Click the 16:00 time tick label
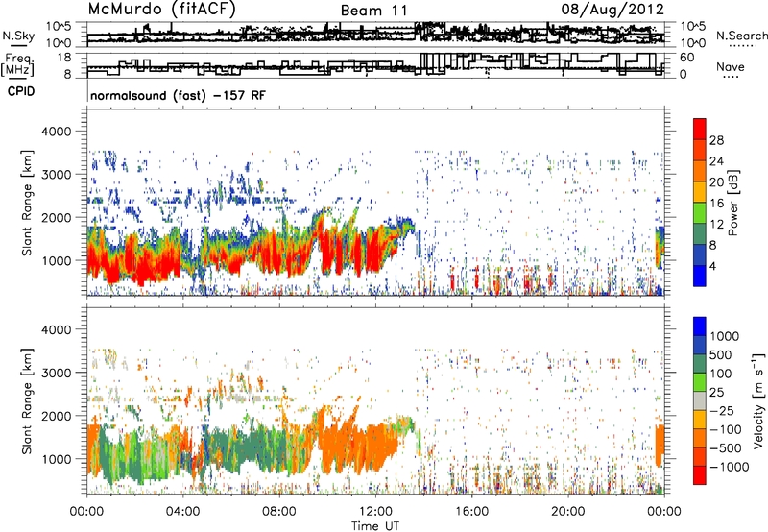 pos(471,512)
